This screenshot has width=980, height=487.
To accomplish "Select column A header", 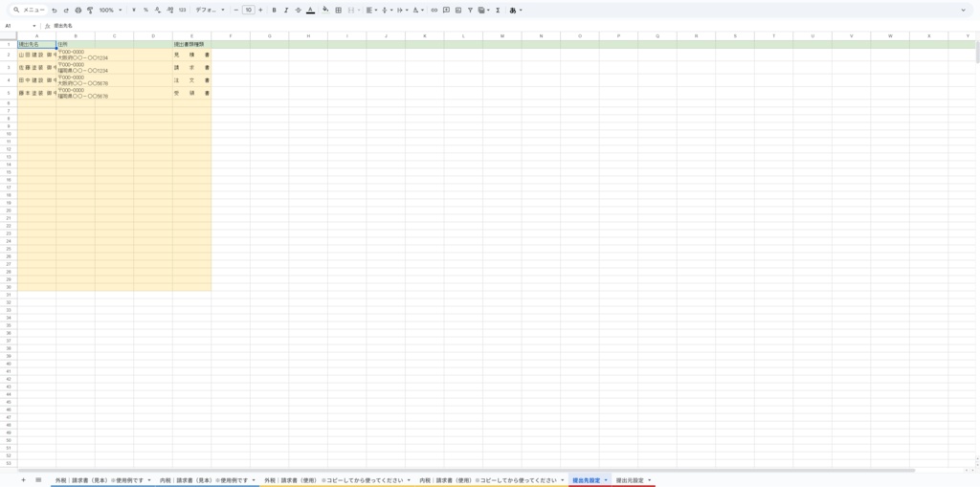I will coord(37,36).
